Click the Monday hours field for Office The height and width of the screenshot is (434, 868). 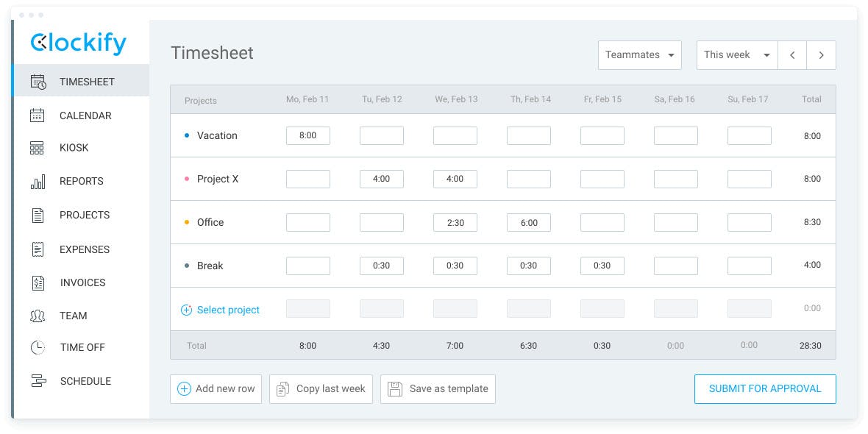pyautogui.click(x=307, y=222)
